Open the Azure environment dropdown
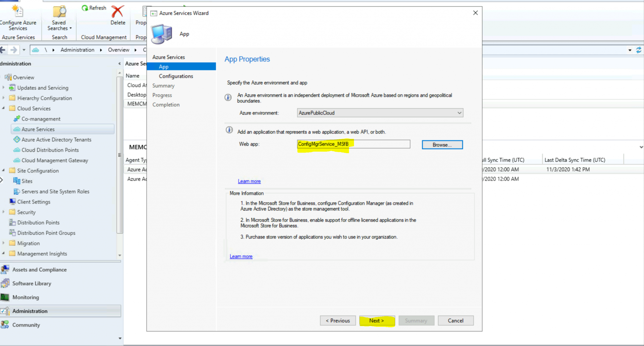This screenshot has height=346, width=644. [460, 113]
